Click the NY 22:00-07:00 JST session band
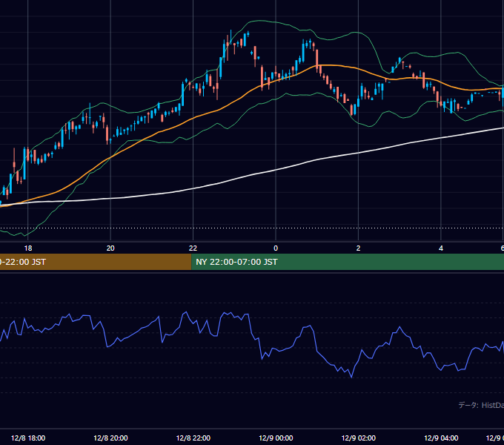 [x=348, y=262]
